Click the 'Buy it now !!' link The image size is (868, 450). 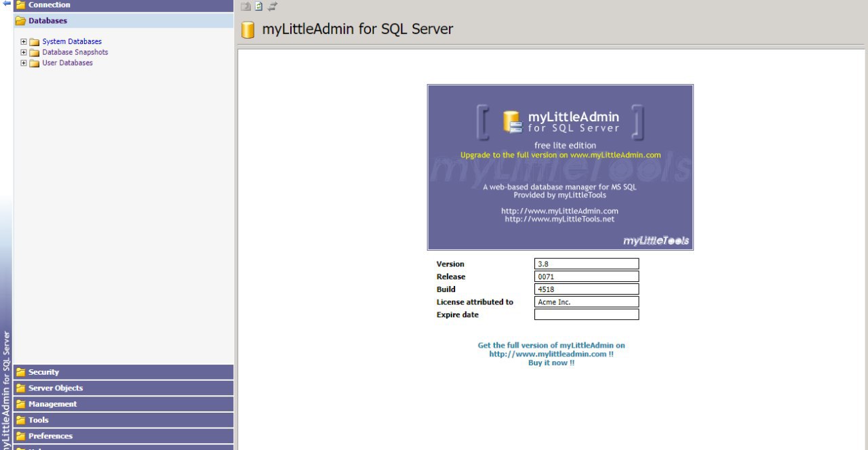point(551,363)
